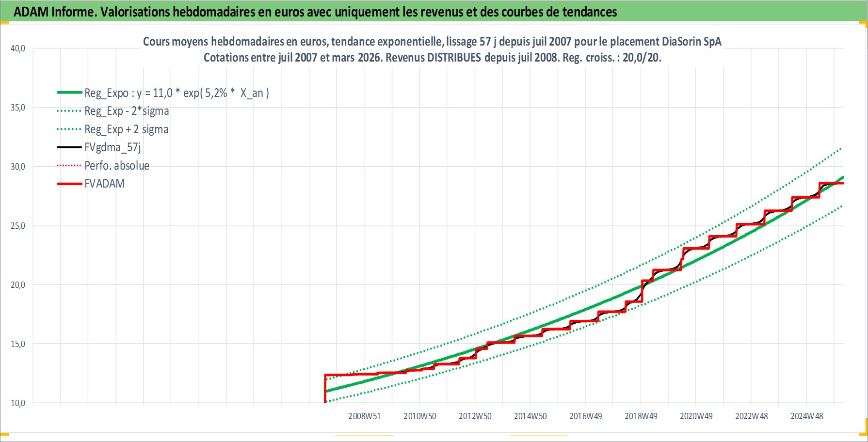Click the right end of the upper dotted sigma curve

840,149
